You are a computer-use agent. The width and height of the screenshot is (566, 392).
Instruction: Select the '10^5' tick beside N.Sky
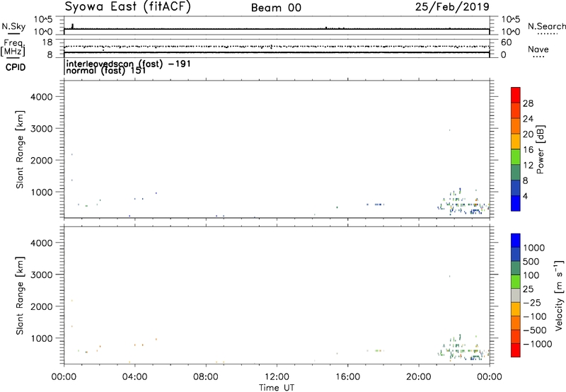pos(43,19)
